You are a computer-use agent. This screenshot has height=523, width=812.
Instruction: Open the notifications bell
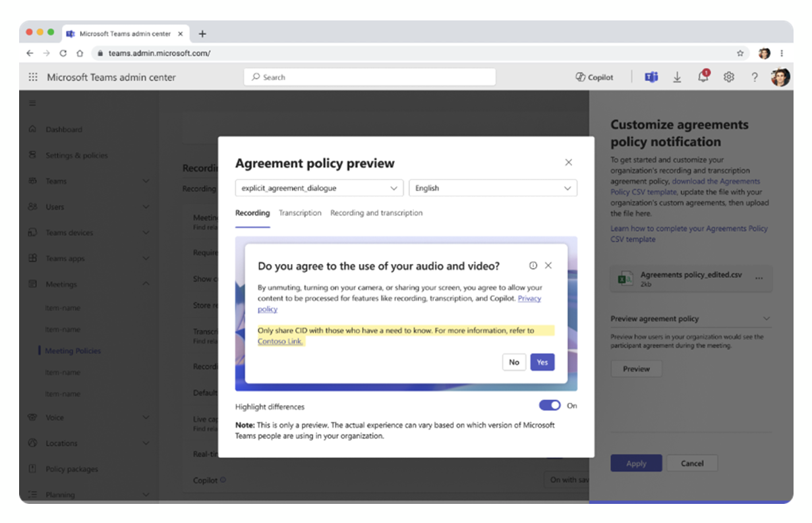click(703, 77)
